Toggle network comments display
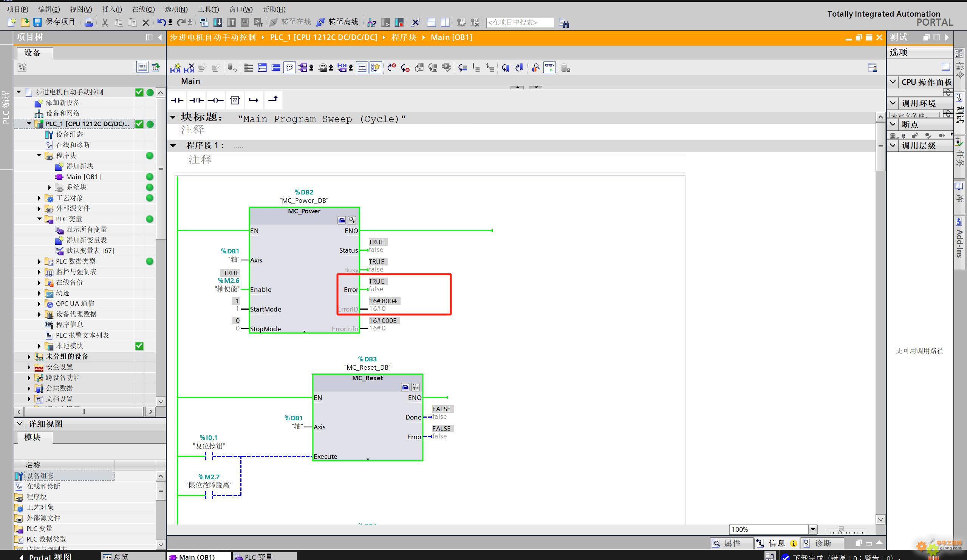The image size is (967, 560). tap(362, 68)
